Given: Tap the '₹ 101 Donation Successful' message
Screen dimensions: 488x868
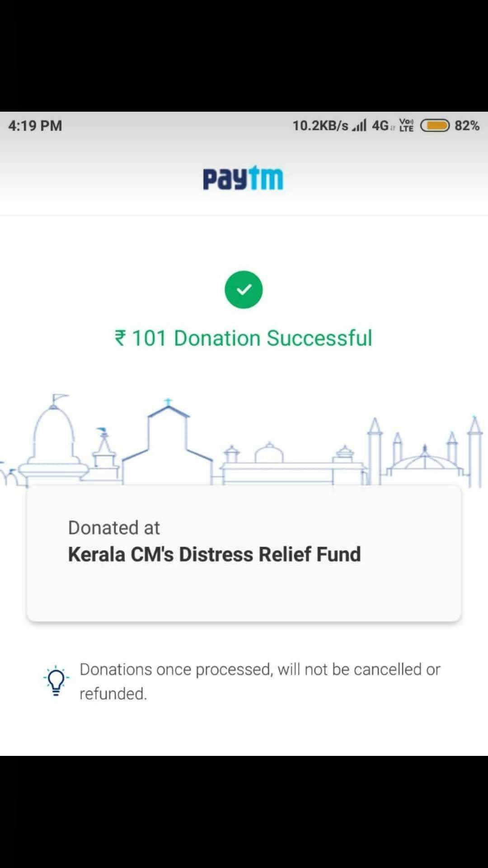Looking at the screenshot, I should 244,338.
